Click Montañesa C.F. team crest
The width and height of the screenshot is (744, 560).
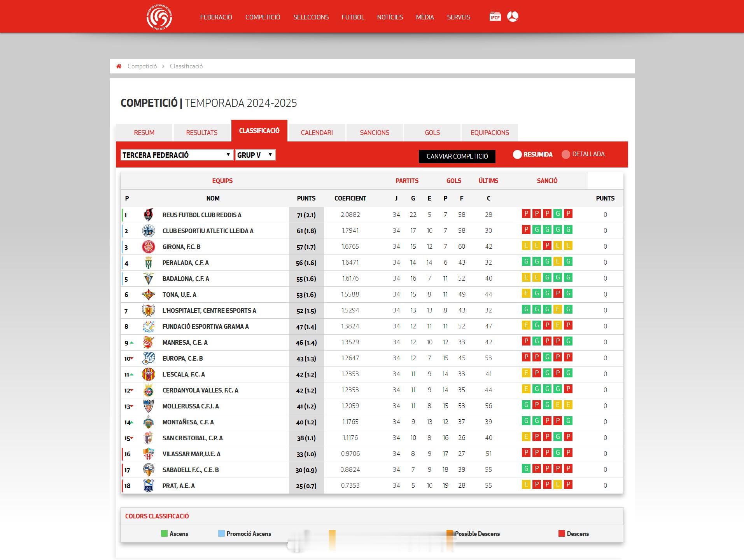(x=149, y=422)
